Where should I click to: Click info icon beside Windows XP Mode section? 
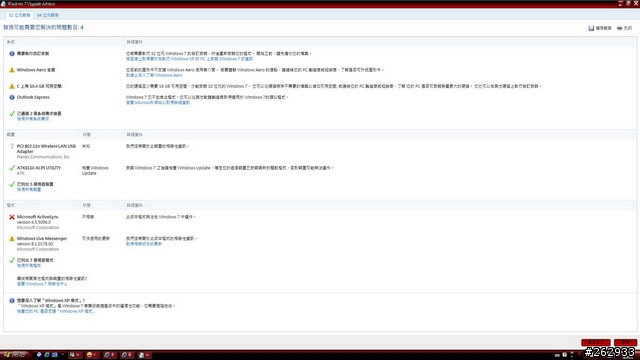click(12, 300)
